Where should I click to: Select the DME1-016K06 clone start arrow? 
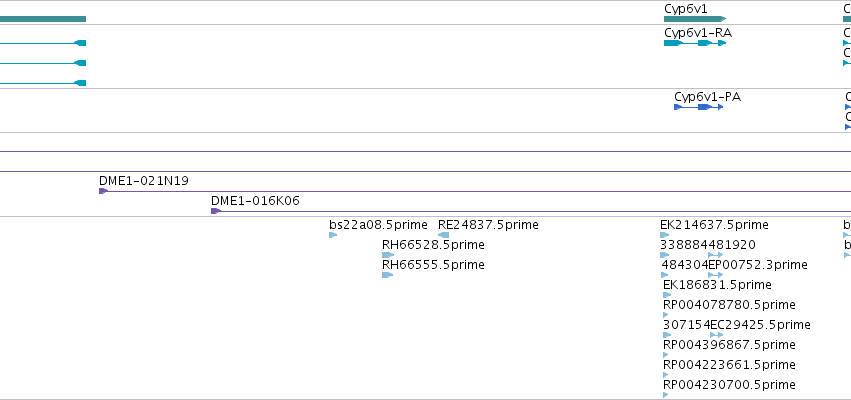[x=215, y=211]
